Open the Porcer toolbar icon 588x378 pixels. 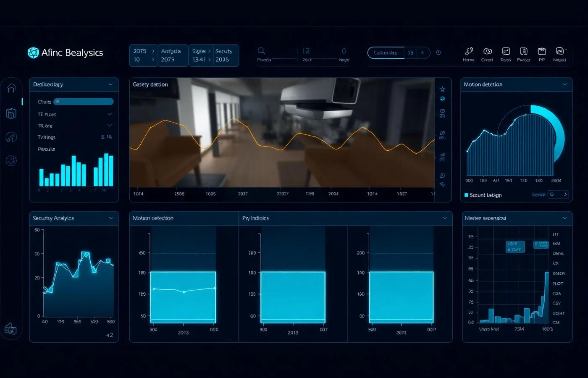(x=524, y=51)
